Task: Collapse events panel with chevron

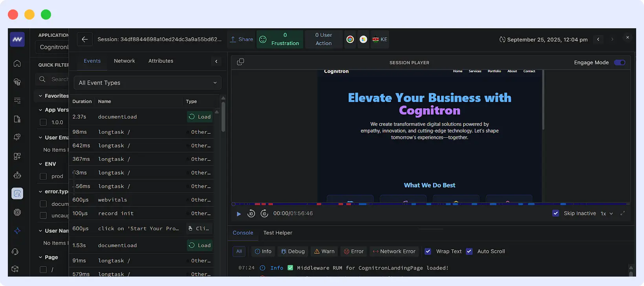Action: point(216,61)
